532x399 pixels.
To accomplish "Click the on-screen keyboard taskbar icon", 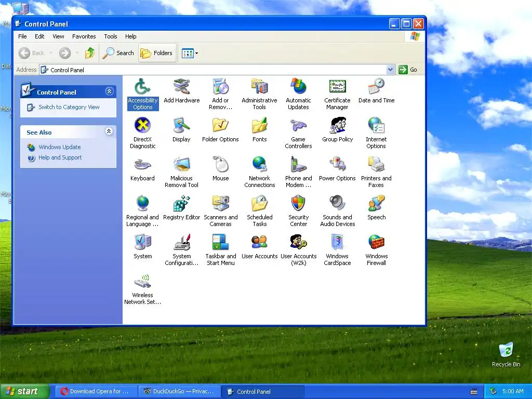I will pos(474,392).
